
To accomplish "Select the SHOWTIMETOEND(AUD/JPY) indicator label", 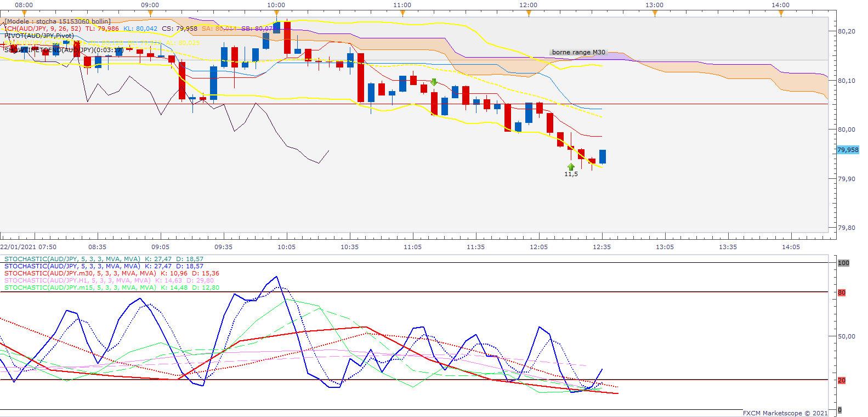I will click(64, 50).
